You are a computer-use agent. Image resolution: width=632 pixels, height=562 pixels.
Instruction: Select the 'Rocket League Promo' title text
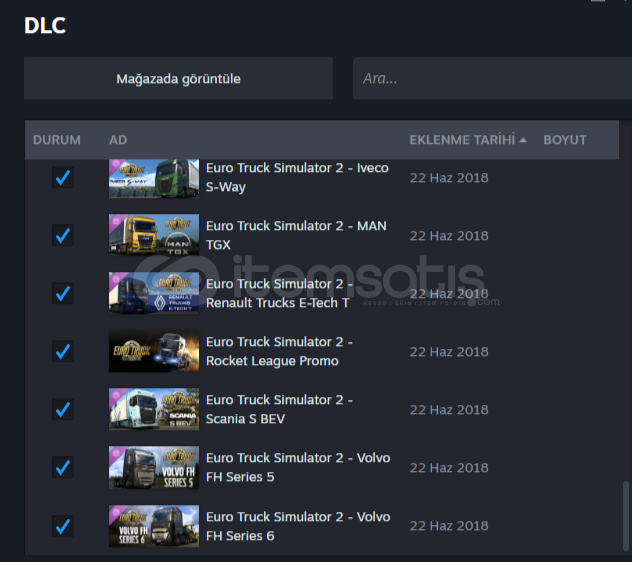272,361
